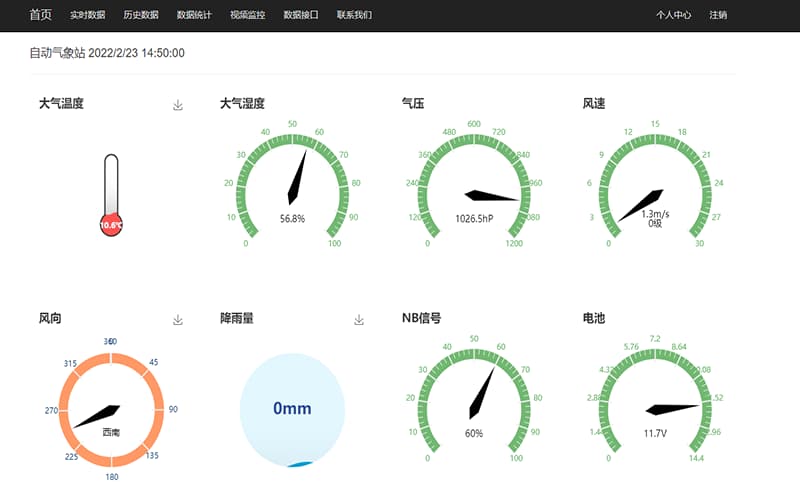Click the red thermometer graphic
This screenshot has height=500, width=800.
click(111, 195)
